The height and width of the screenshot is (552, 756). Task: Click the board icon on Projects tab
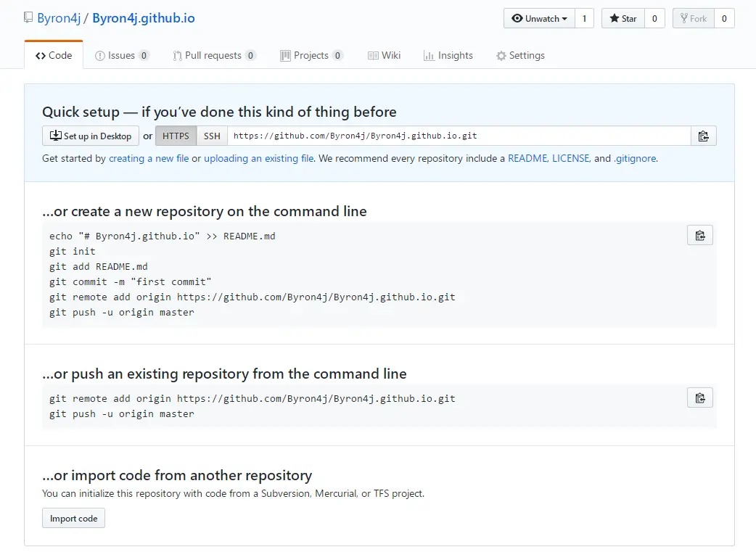[285, 56]
